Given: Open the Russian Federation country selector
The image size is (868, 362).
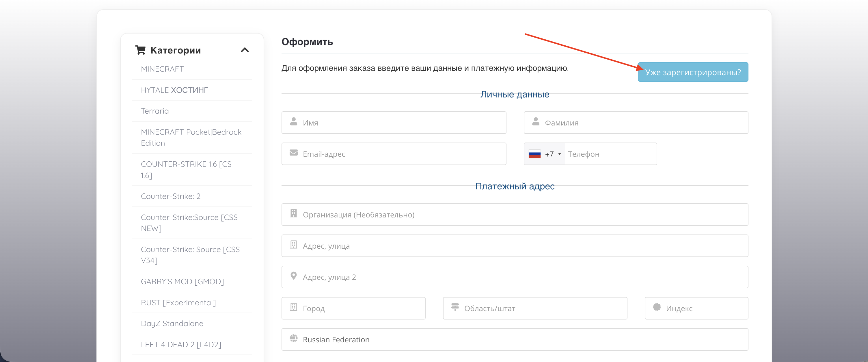Looking at the screenshot, I should click(514, 339).
